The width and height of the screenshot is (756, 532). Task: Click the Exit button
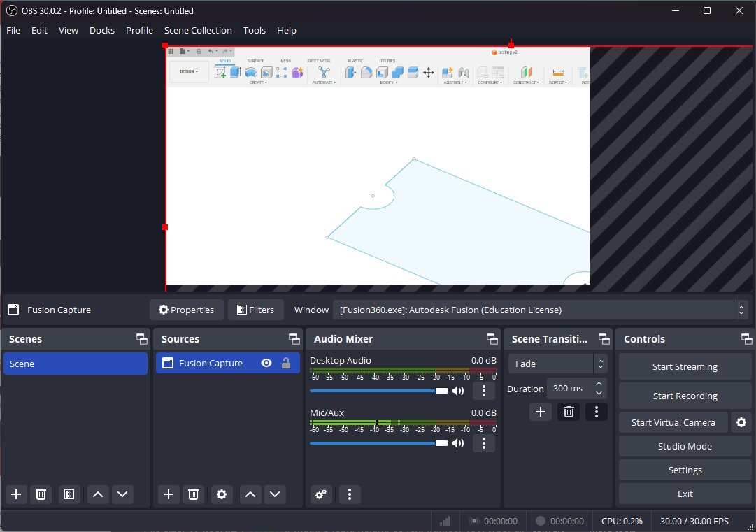[685, 494]
